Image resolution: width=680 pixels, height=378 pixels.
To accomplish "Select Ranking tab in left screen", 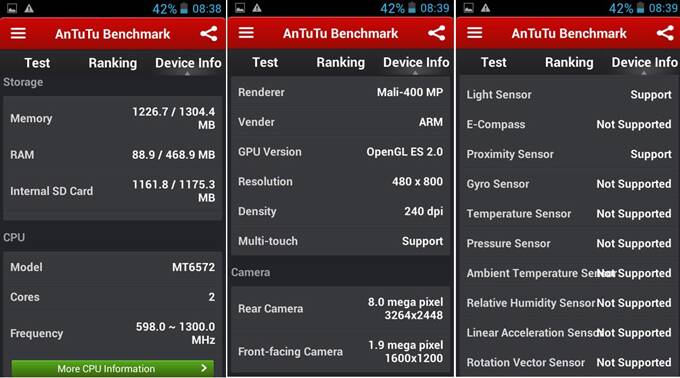I will click(x=113, y=63).
